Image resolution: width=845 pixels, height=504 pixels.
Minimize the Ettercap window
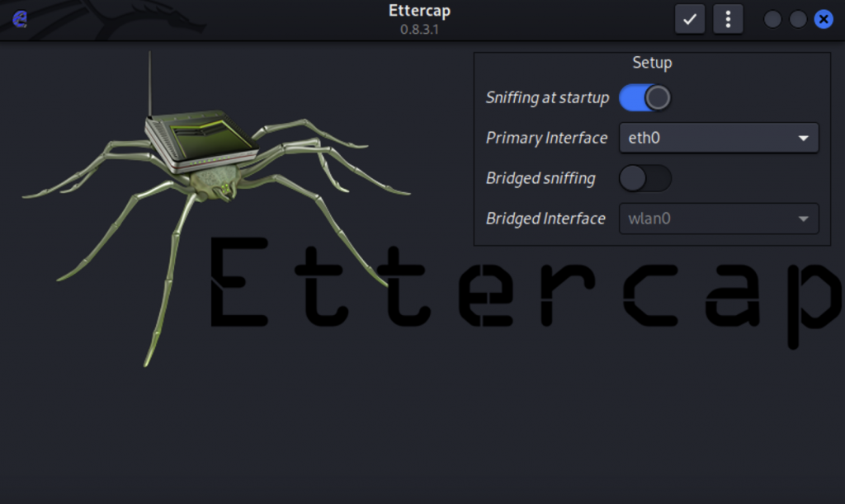pyautogui.click(x=772, y=20)
